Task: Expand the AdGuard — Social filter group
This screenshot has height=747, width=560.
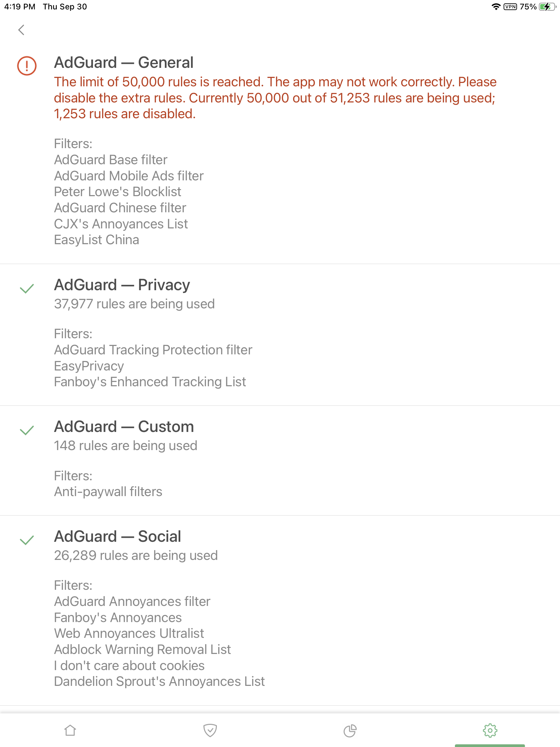Action: [118, 536]
